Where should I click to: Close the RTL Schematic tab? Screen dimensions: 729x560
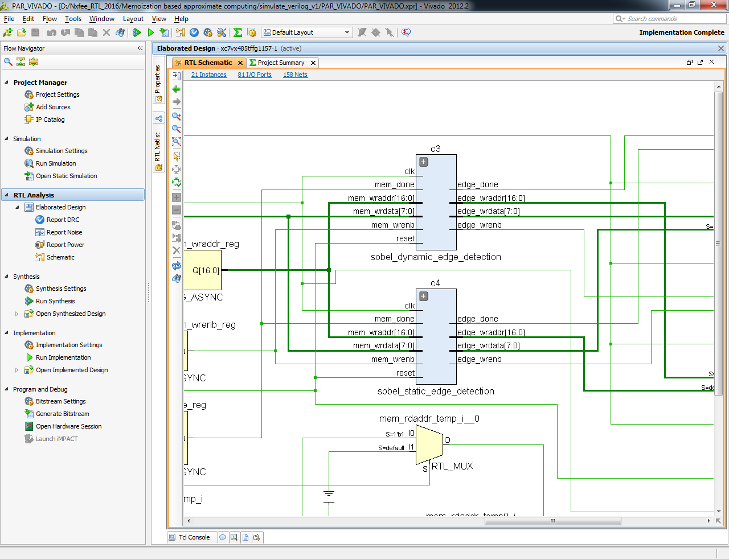240,63
